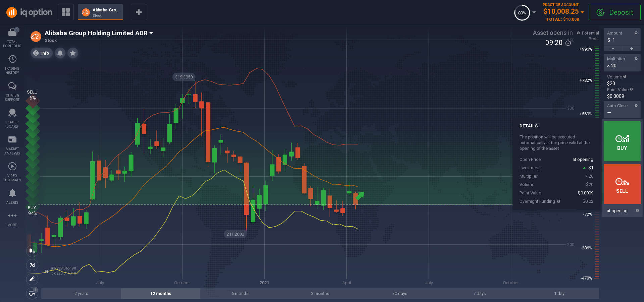Open Alerts in the sidebar
Viewport: 644px width, 302px height.
pyautogui.click(x=12, y=196)
